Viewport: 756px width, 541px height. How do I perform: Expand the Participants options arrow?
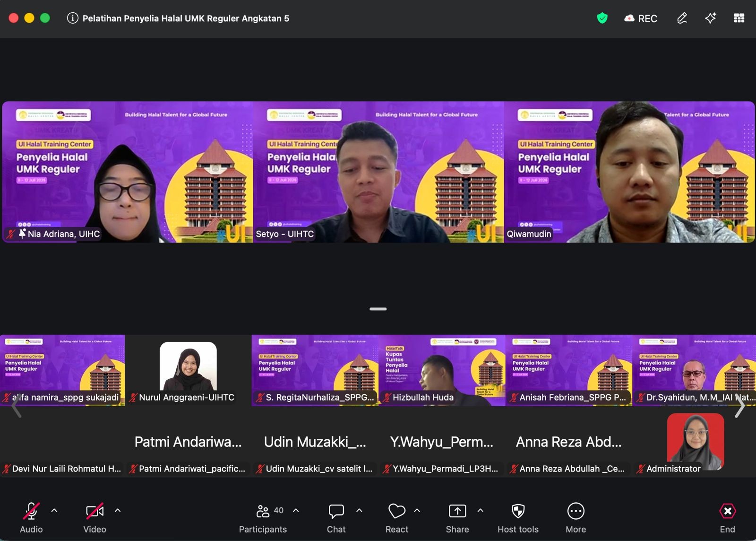(x=296, y=511)
